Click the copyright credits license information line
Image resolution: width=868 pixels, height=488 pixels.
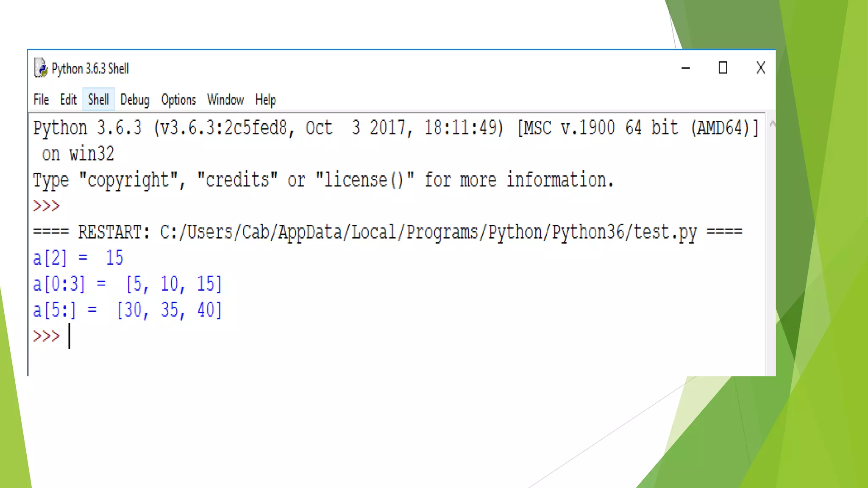coord(323,180)
